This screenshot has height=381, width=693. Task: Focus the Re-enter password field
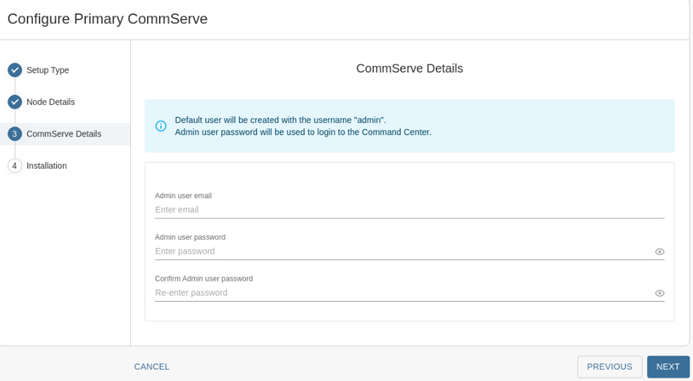(403, 293)
